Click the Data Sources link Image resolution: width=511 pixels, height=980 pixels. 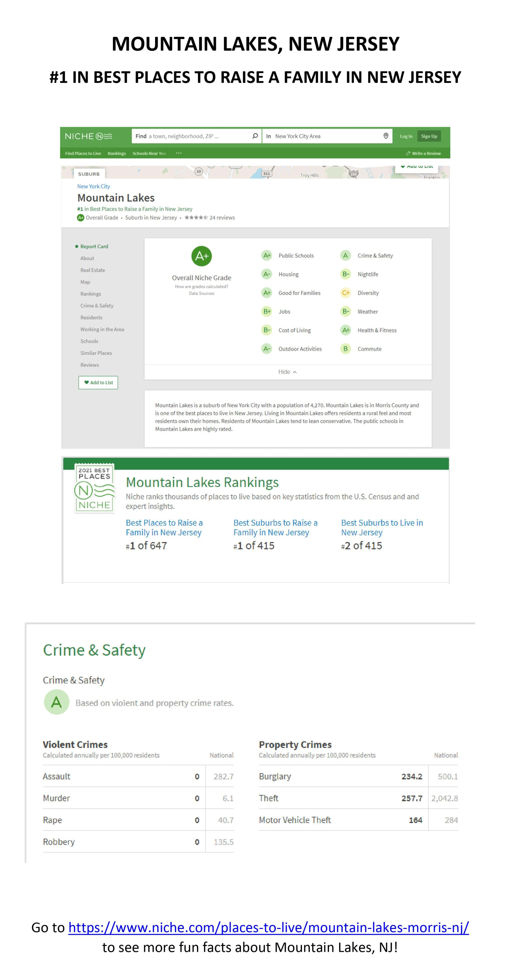[x=201, y=293]
